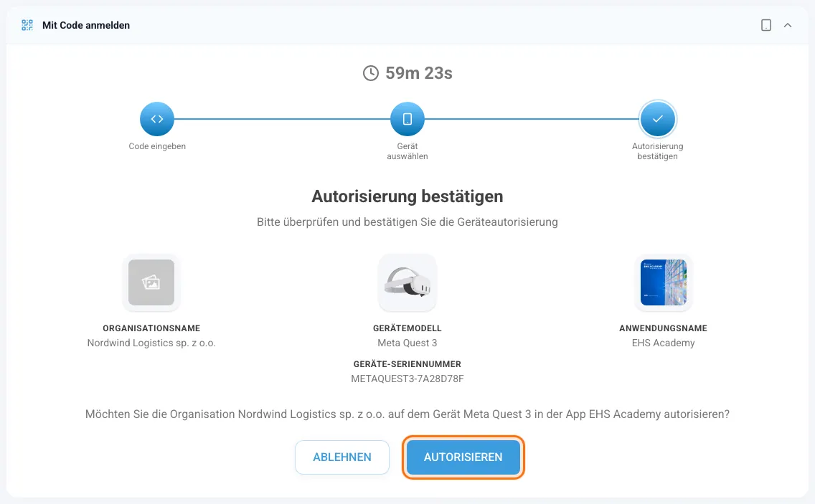The width and height of the screenshot is (815, 504).
Task: Click the tablet device icon in header
Action: coord(766,25)
